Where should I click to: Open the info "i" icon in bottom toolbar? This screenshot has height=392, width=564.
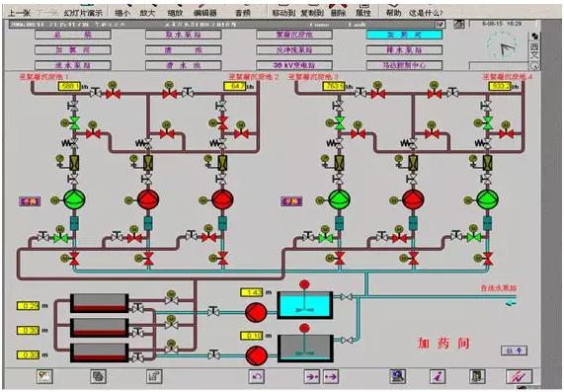coord(438,376)
